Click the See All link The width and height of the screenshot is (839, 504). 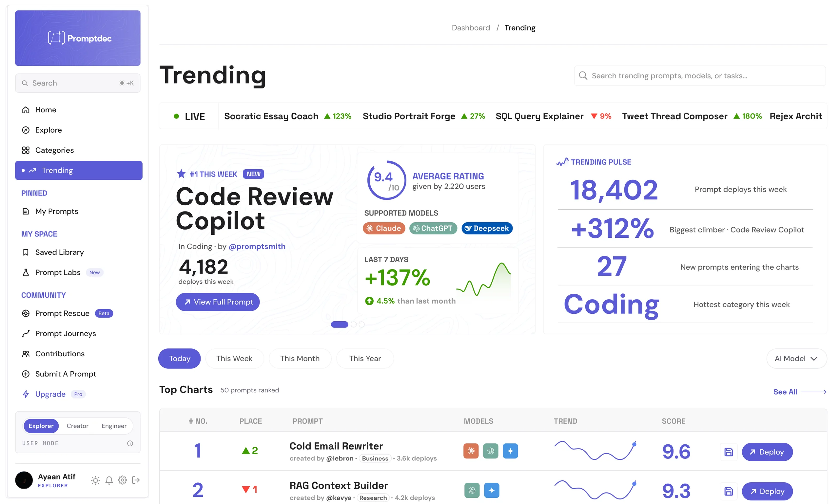tap(800, 392)
